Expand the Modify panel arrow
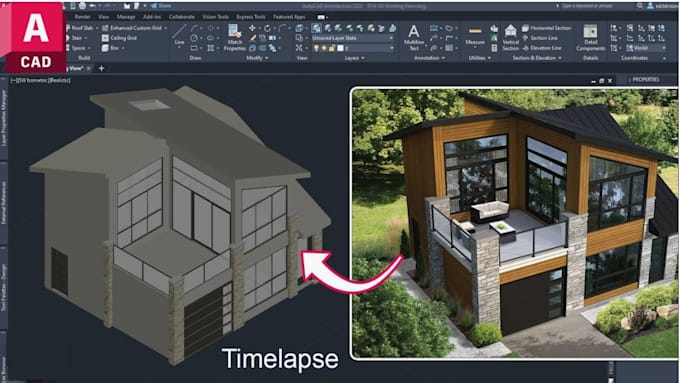The height and width of the screenshot is (383, 680). point(266,58)
